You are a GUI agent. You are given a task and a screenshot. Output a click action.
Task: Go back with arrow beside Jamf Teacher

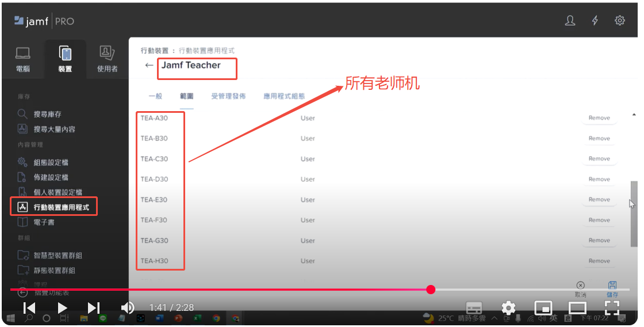[x=149, y=65]
